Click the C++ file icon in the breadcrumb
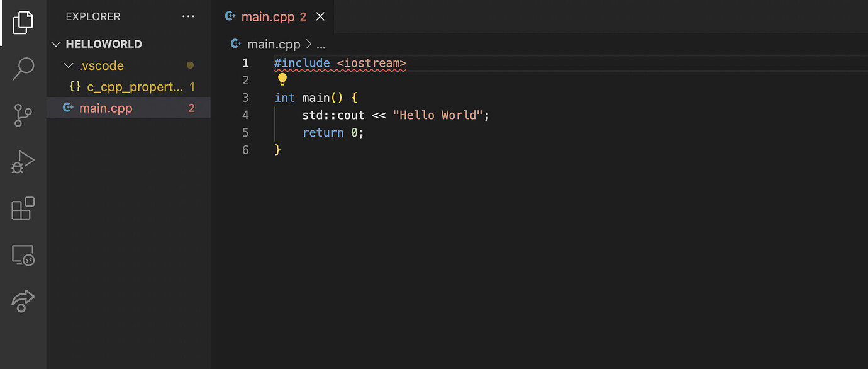Viewport: 868px width, 369px height. tap(236, 44)
